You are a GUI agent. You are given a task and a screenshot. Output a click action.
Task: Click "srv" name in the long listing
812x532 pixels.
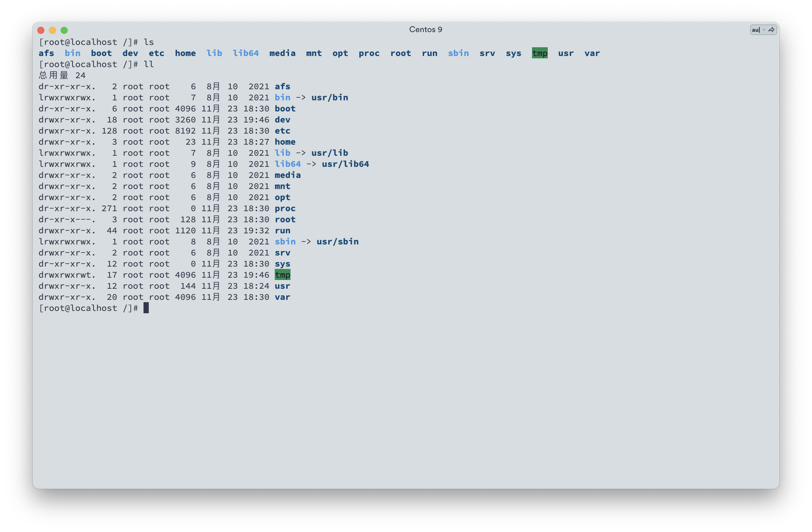pyautogui.click(x=283, y=253)
